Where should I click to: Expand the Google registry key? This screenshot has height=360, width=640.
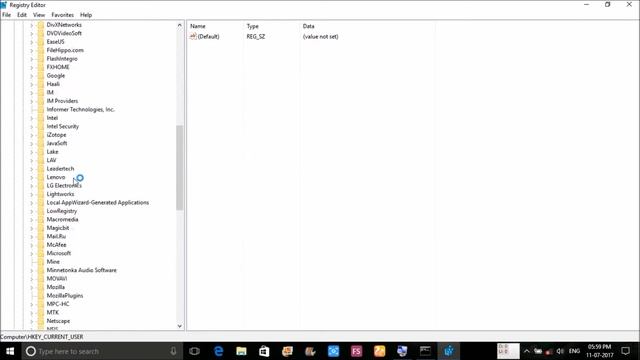pos(32,76)
